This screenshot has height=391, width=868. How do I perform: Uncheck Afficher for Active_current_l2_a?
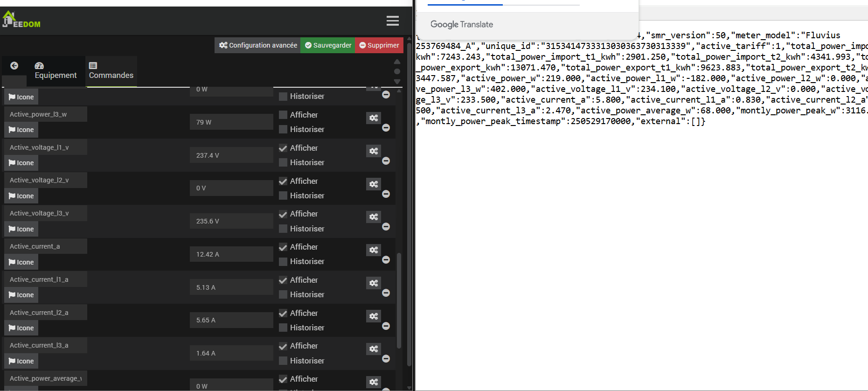click(x=283, y=313)
